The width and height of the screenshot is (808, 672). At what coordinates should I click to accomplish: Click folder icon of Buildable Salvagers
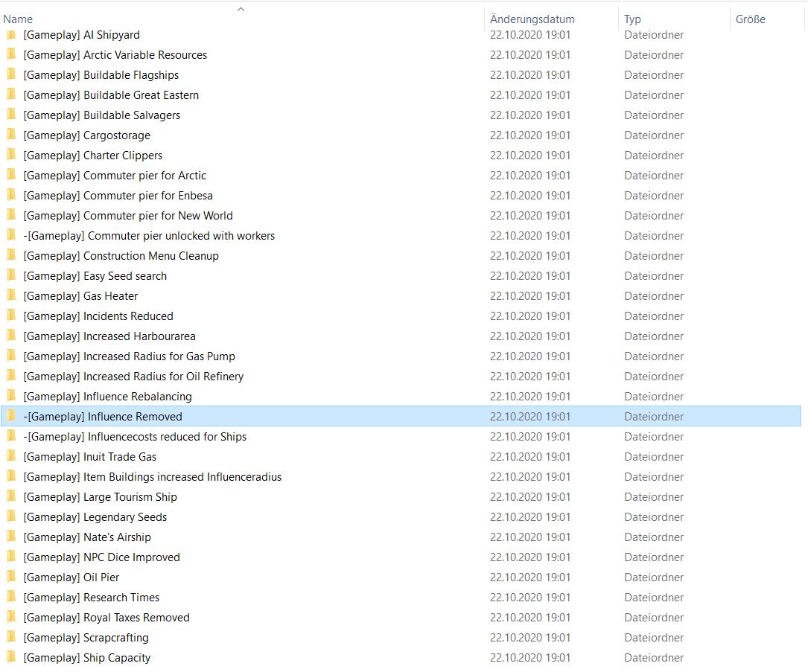pos(11,115)
